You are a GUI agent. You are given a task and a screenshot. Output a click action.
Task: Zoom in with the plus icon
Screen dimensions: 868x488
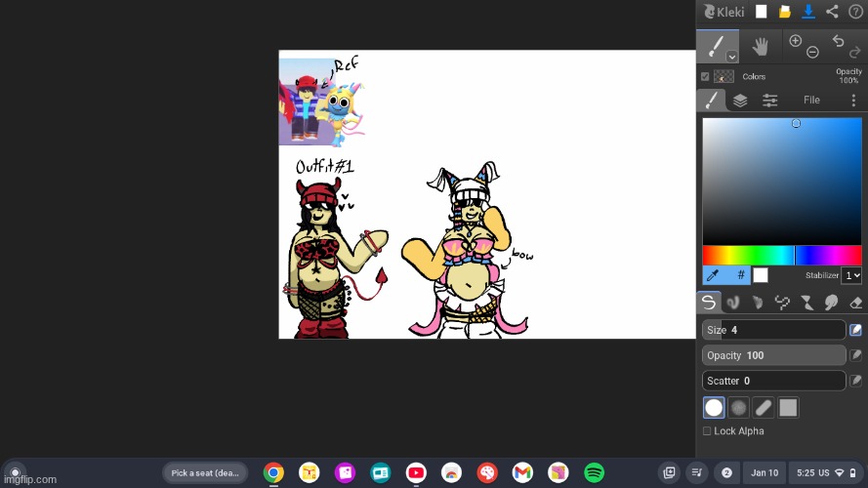click(796, 40)
